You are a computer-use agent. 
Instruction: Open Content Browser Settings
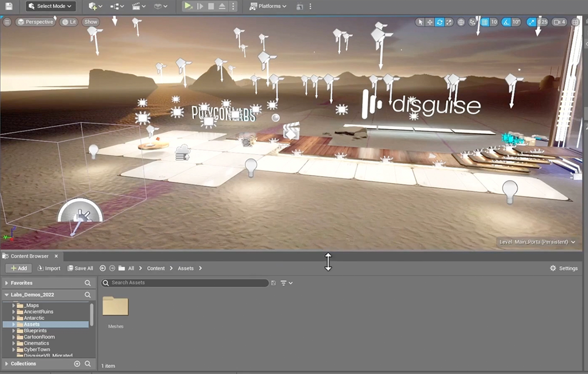click(564, 268)
